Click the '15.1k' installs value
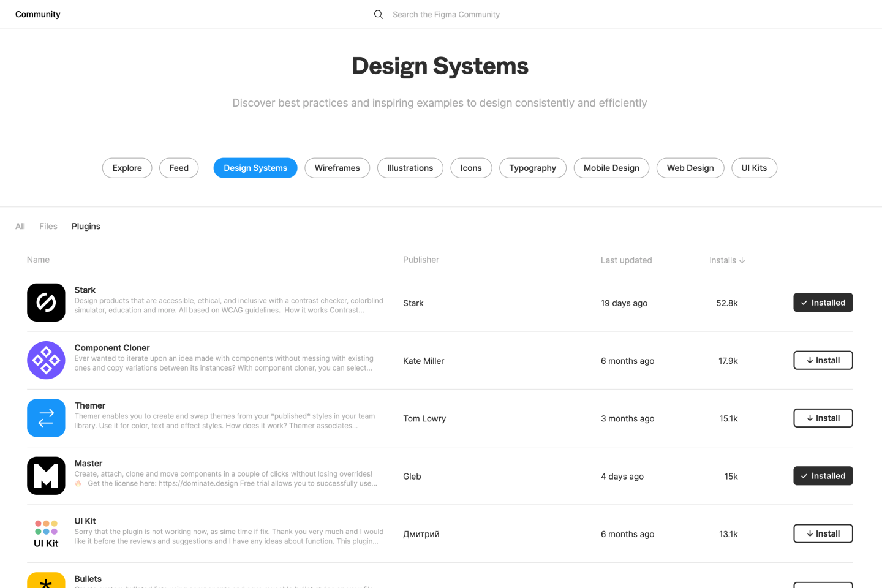The width and height of the screenshot is (882, 588). coord(728,418)
